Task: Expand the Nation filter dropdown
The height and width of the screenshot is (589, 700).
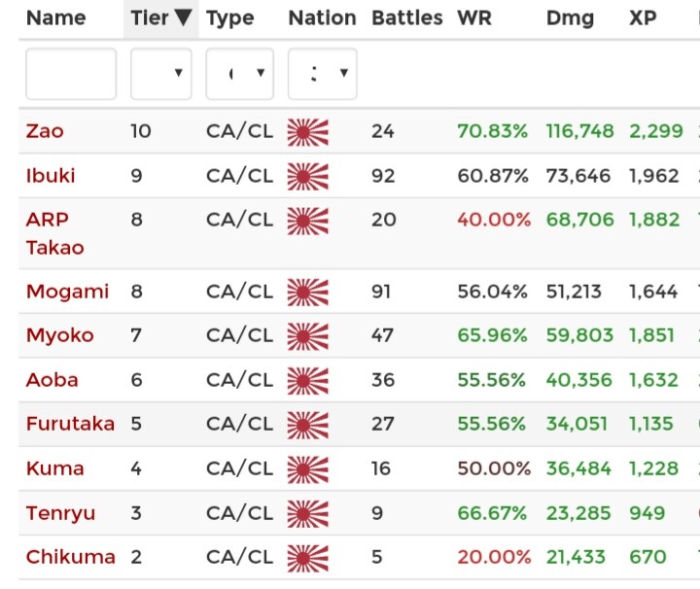Action: pos(322,74)
